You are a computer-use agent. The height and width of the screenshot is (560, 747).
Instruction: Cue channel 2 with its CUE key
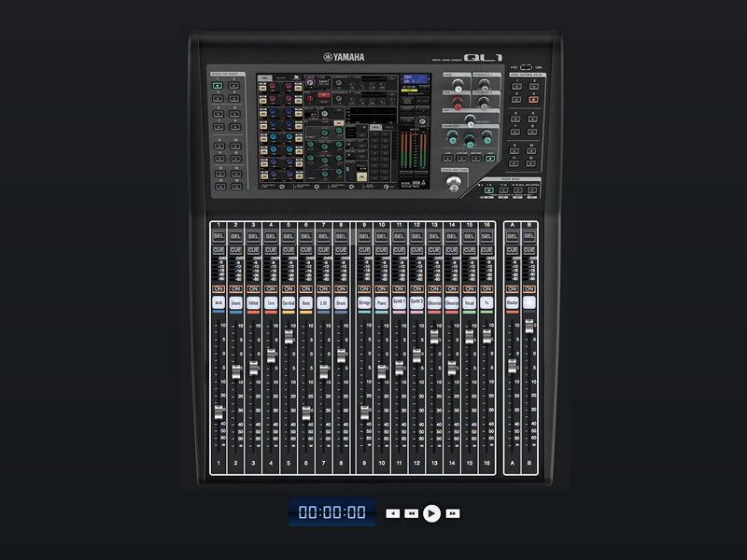[236, 250]
